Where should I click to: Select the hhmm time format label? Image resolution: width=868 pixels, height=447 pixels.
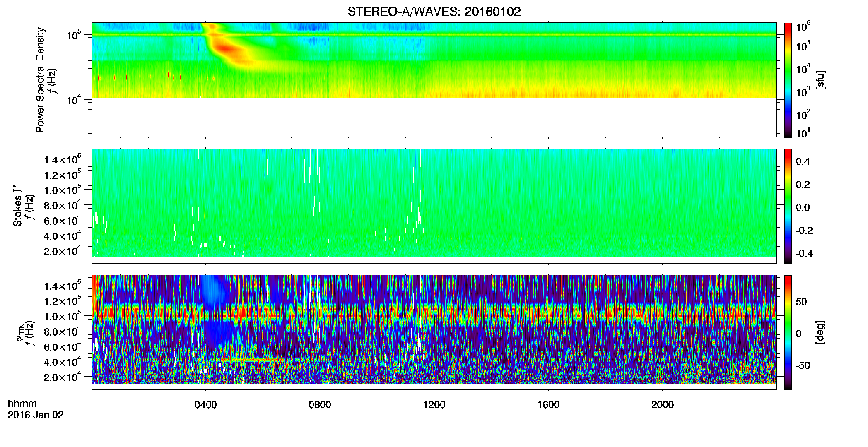click(x=22, y=404)
